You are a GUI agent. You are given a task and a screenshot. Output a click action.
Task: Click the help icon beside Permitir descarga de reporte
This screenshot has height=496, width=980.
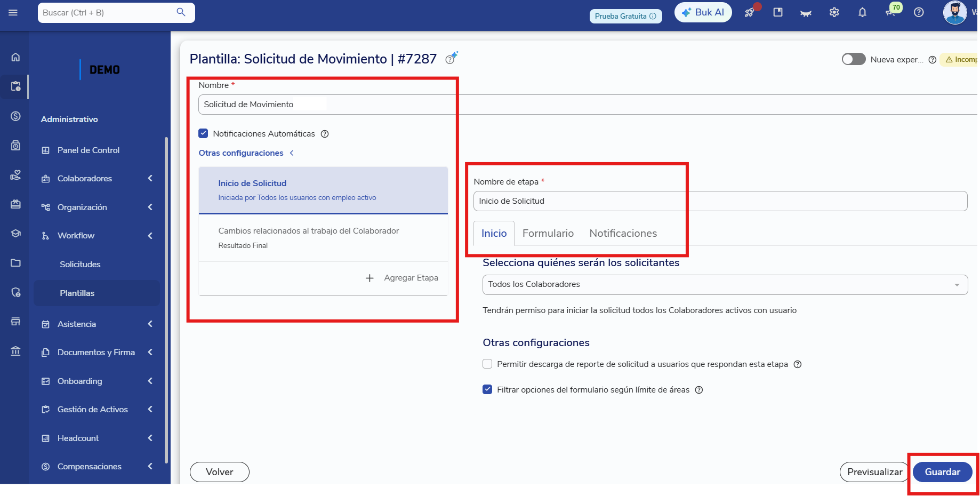coord(798,364)
